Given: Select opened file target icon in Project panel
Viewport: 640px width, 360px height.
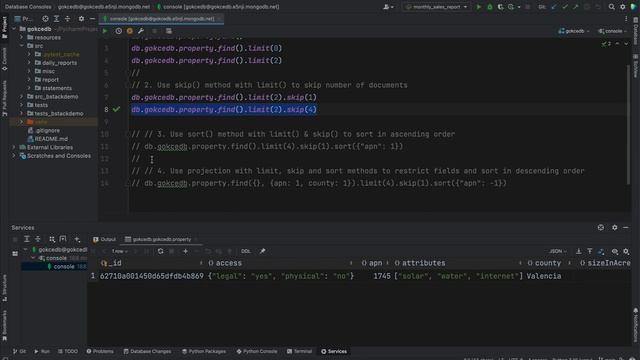Looking at the screenshot, I should click(x=45, y=19).
